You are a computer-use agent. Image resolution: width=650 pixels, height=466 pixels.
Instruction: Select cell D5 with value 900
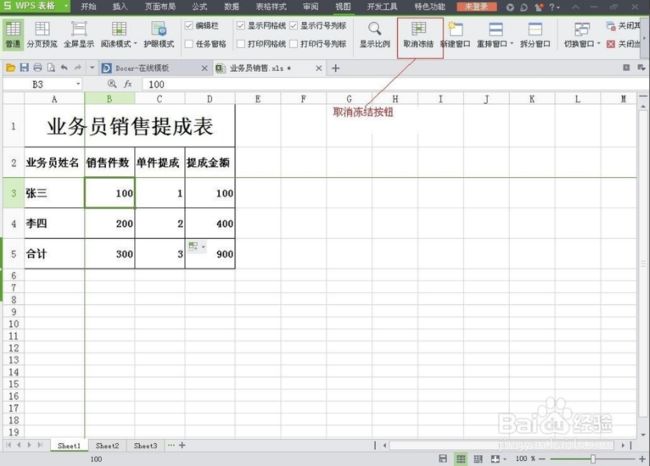(210, 253)
